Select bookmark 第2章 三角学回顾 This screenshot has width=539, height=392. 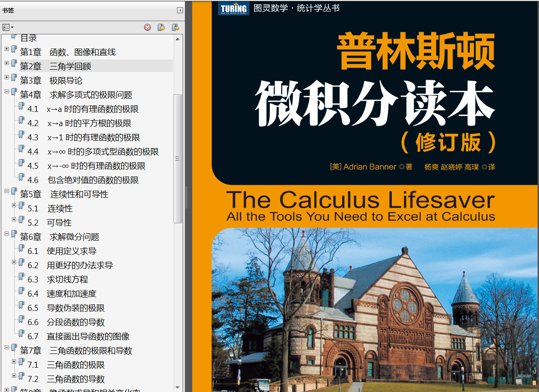pos(56,66)
